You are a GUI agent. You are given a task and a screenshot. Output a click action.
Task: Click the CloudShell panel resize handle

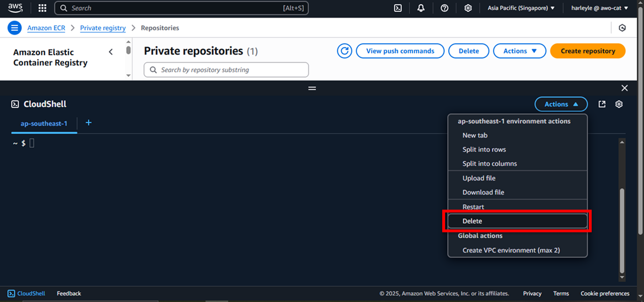pyautogui.click(x=312, y=88)
